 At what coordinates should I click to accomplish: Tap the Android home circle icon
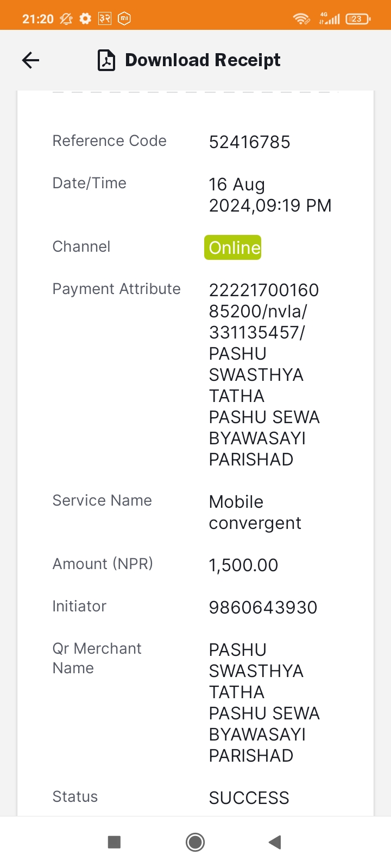(195, 842)
